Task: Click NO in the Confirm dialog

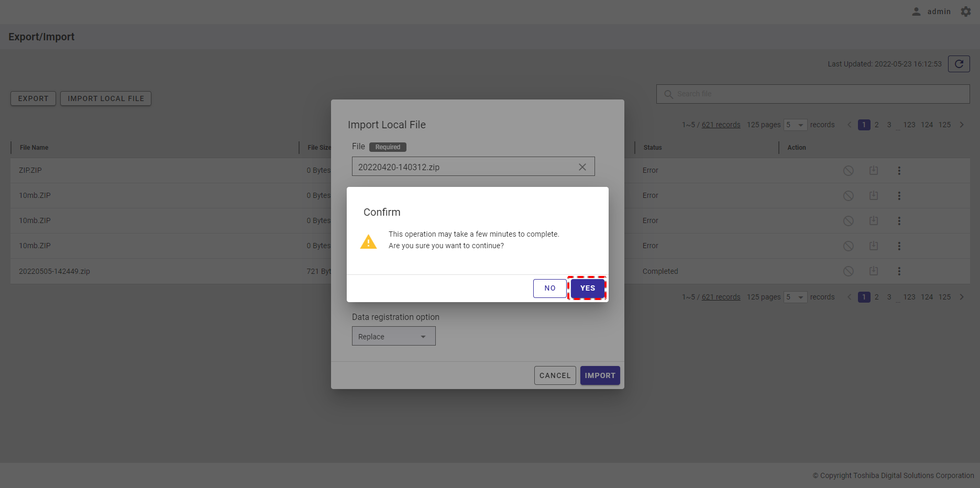Action: pyautogui.click(x=549, y=289)
